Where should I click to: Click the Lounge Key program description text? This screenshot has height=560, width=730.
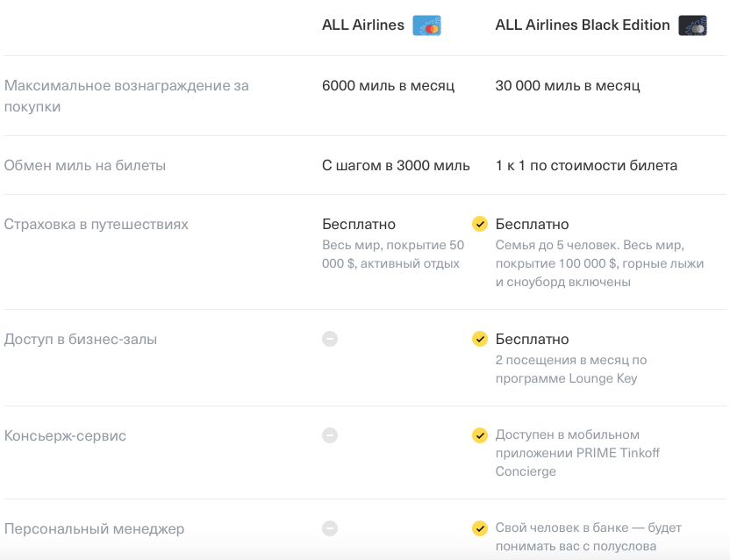tap(570, 370)
